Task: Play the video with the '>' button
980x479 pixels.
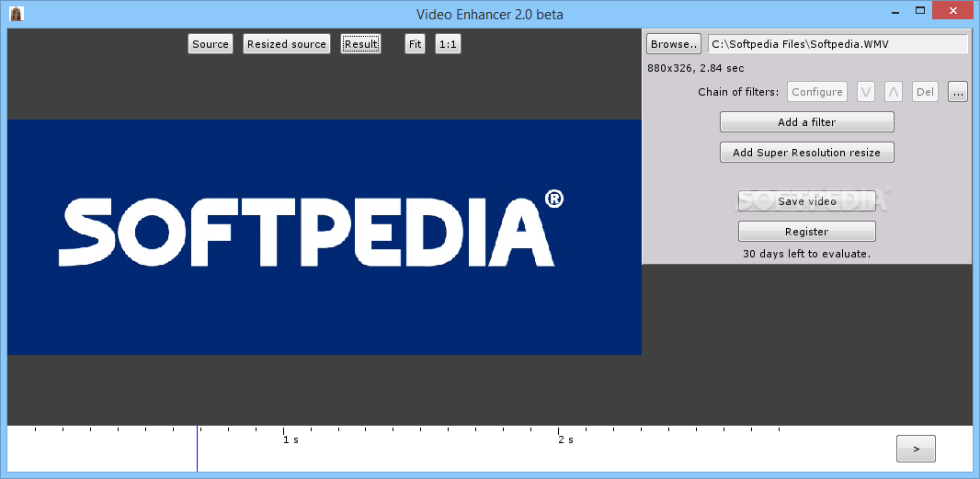Action: 917,449
